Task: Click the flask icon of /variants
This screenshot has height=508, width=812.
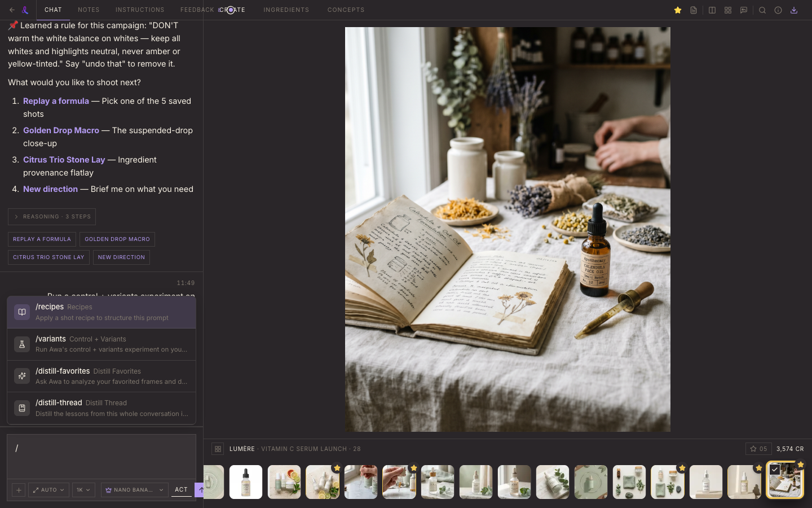Action: pyautogui.click(x=22, y=344)
